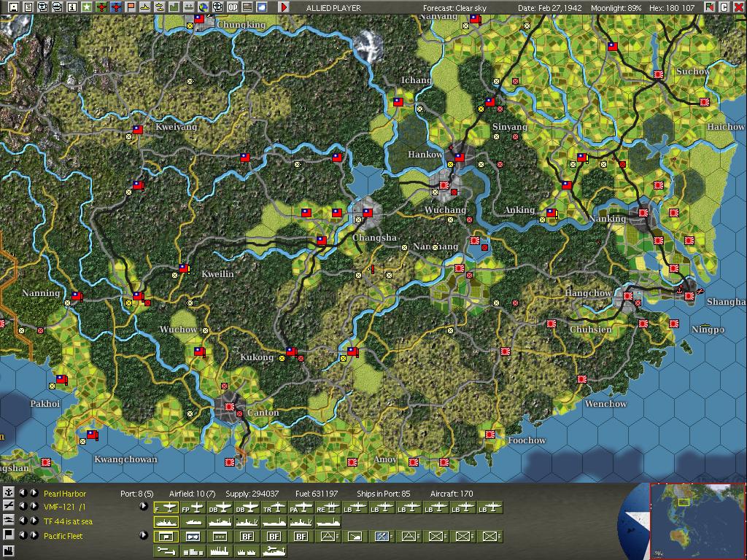Select the Changsha city hex on map
Image resolution: width=747 pixels, height=560 pixels.
[x=367, y=212]
